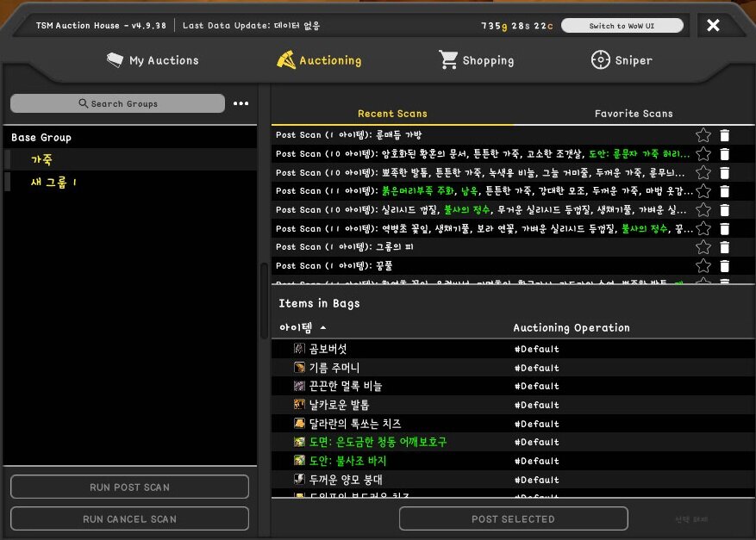756x540 pixels.
Task: Click the Items in Bags heading
Action: pos(319,303)
